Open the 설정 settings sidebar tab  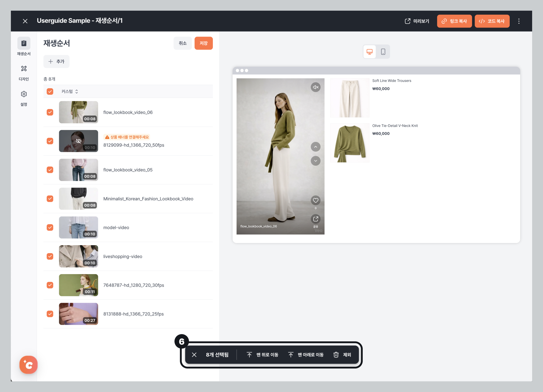pos(24,98)
